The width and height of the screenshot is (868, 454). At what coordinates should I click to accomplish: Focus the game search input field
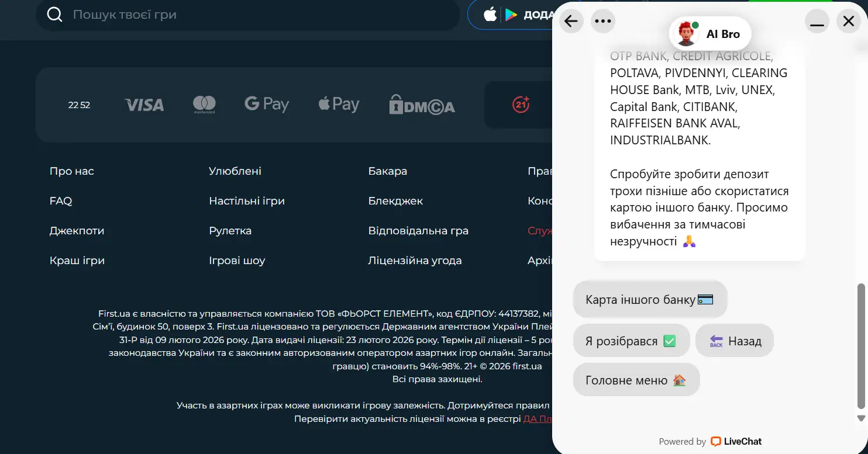247,15
